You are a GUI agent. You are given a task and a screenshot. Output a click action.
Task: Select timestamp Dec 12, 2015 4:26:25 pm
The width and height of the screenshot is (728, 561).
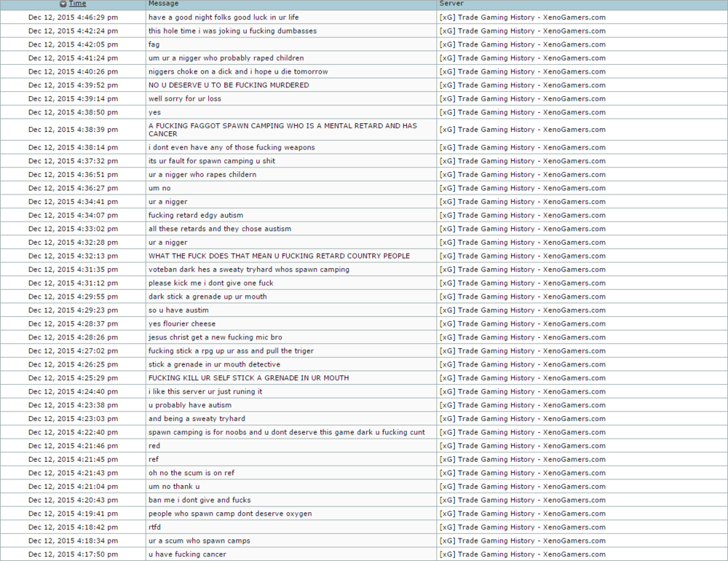click(73, 364)
